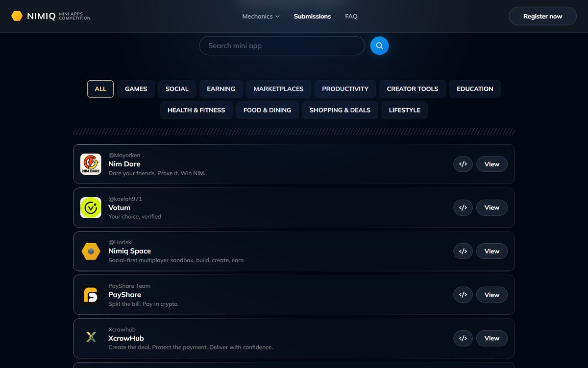Image resolution: width=588 pixels, height=368 pixels.
Task: Click the Votum title
Action: tap(119, 207)
